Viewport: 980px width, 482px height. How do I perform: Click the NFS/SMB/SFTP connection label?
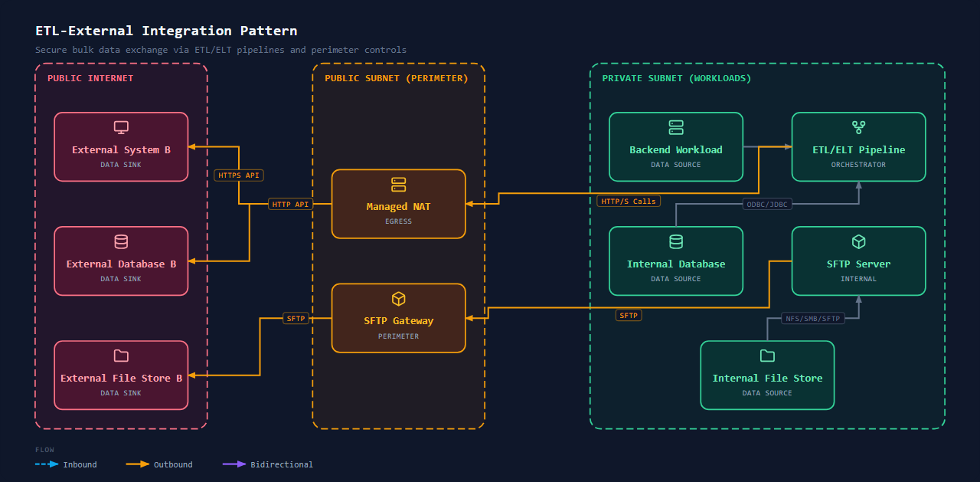(813, 318)
